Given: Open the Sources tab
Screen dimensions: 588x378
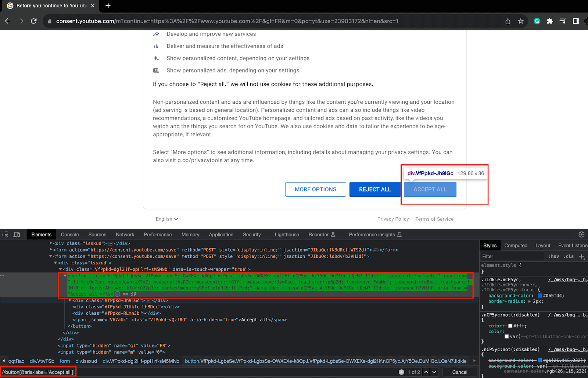Looking at the screenshot, I should point(97,234).
